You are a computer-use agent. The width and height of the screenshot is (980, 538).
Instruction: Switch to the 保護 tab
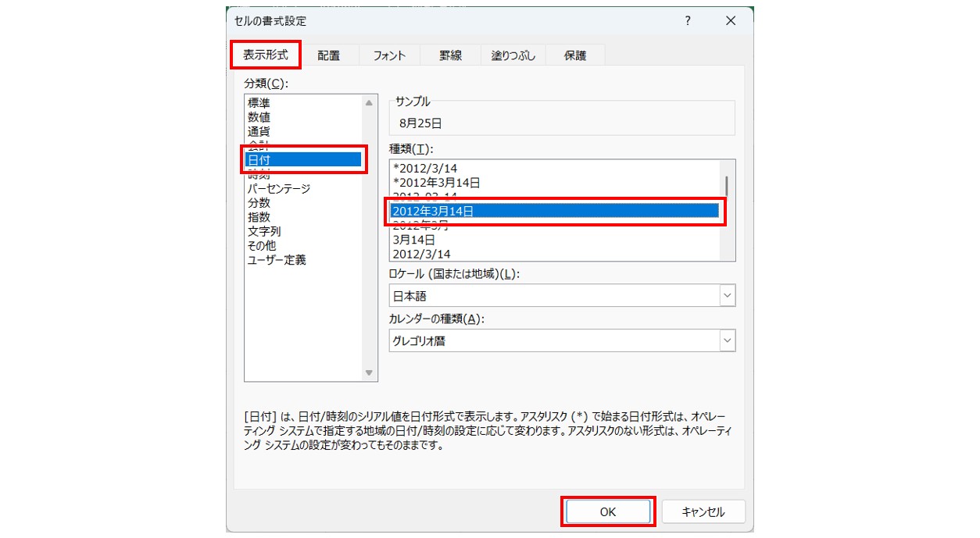click(575, 55)
